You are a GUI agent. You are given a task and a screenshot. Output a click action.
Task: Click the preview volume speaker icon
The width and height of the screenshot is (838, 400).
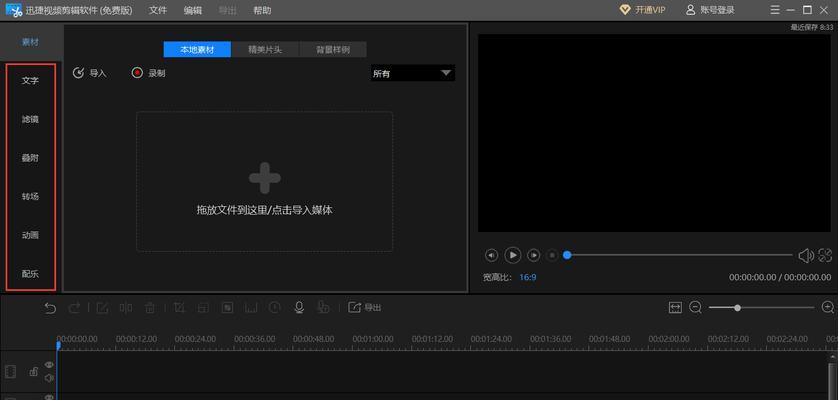coord(806,256)
